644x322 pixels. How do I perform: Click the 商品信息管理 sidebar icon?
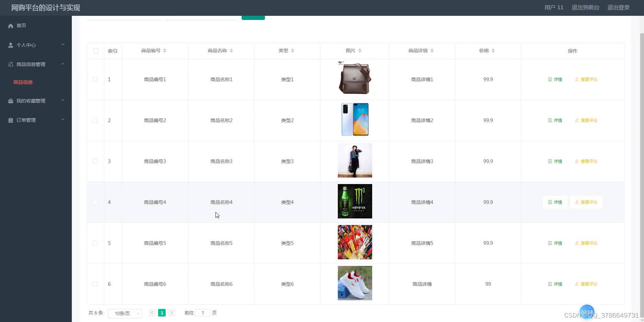(x=11, y=64)
